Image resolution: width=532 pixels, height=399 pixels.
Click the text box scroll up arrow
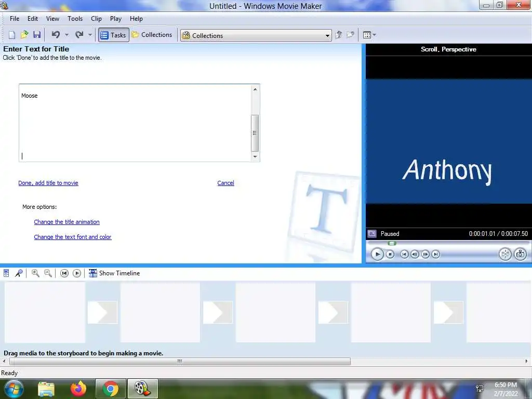pyautogui.click(x=255, y=89)
